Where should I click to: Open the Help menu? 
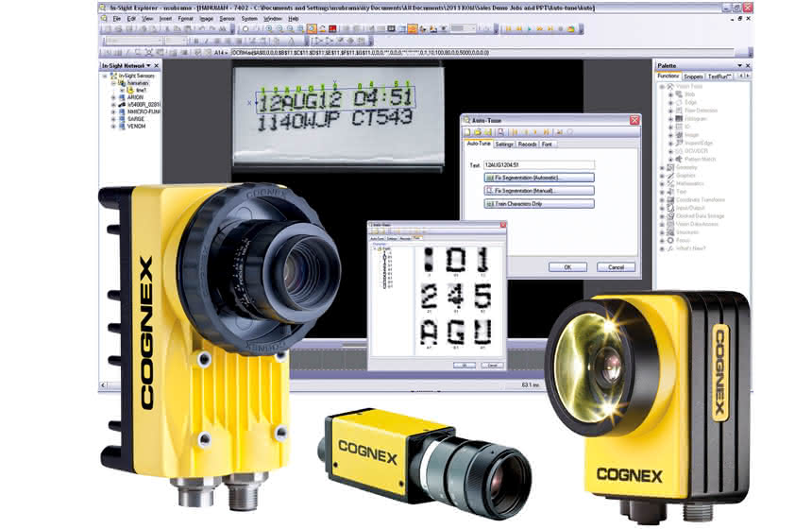point(294,19)
